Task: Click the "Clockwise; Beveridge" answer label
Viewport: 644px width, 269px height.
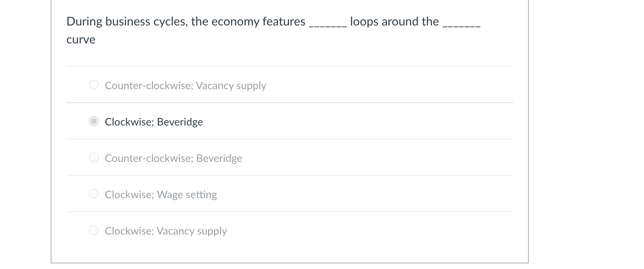Action: point(153,122)
